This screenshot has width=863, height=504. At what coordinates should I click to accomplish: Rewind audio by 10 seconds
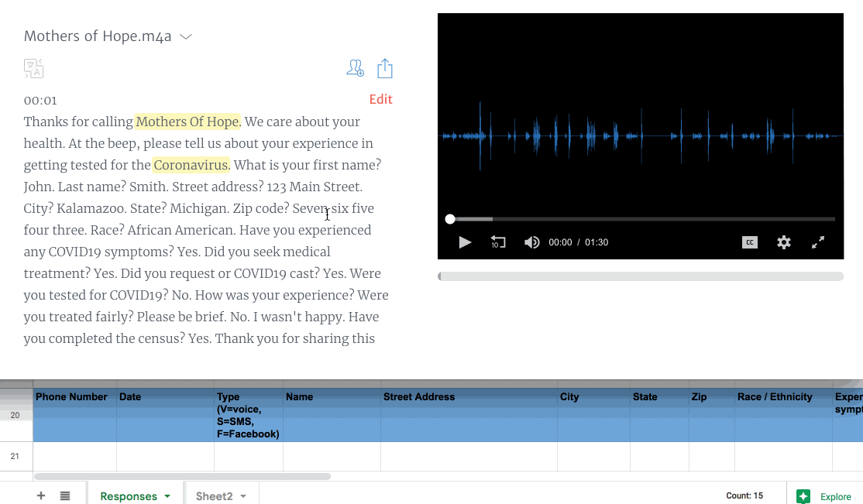[498, 242]
